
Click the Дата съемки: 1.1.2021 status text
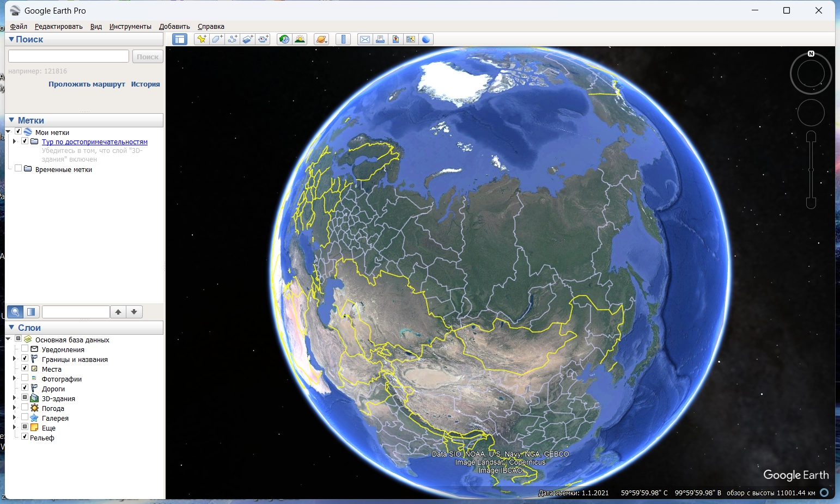(x=574, y=493)
